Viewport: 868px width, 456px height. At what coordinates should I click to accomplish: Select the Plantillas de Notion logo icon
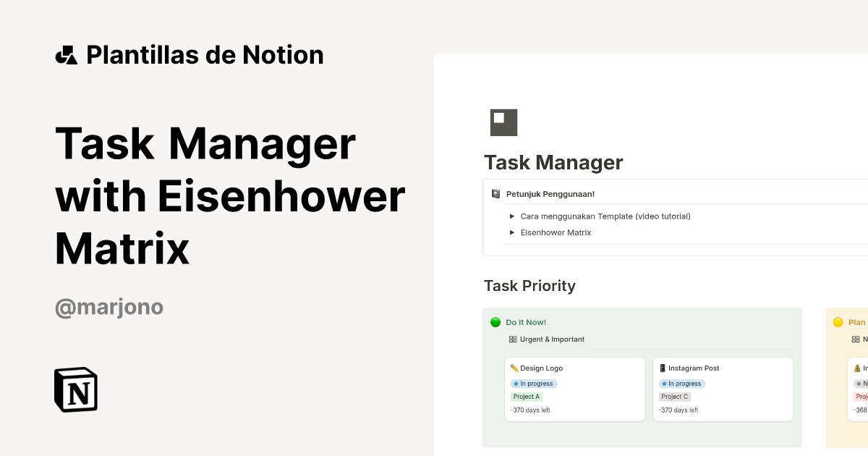(x=66, y=54)
